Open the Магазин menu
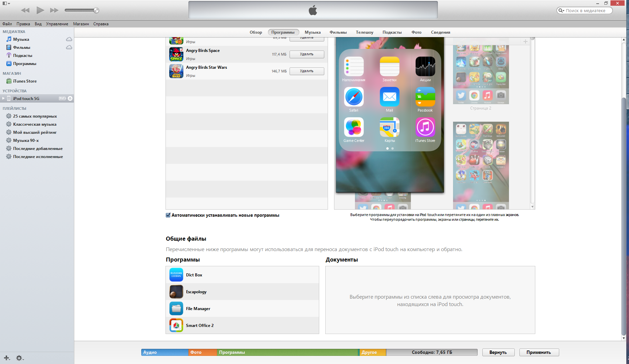Image resolution: width=629 pixels, height=364 pixels. (81, 24)
